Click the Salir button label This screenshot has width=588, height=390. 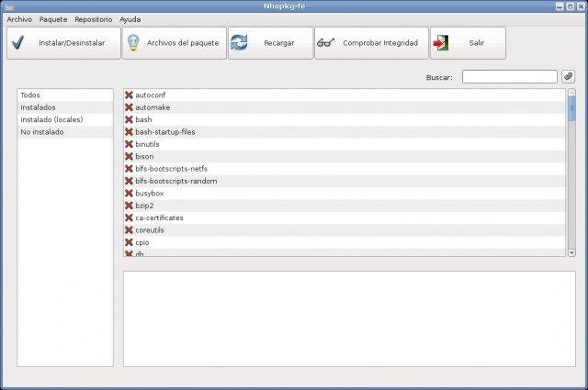[x=476, y=43]
